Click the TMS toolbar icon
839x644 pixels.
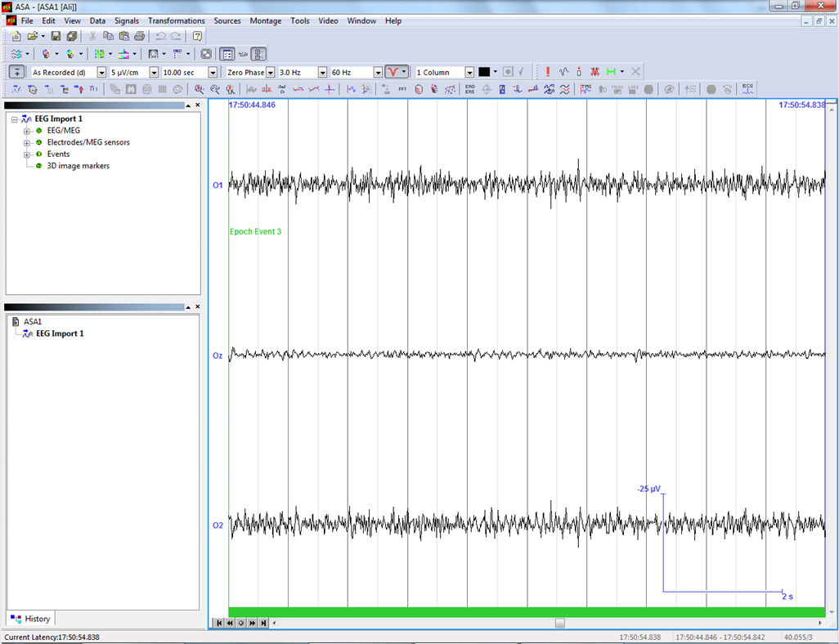pyautogui.click(x=586, y=89)
